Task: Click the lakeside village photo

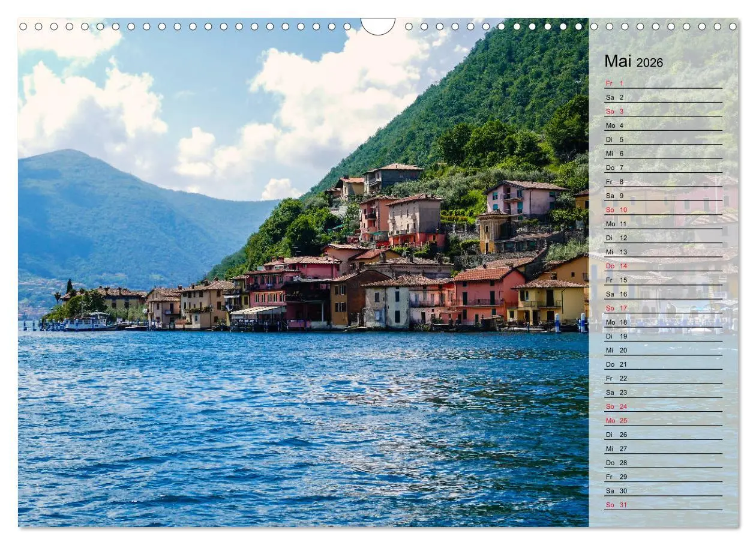Action: click(x=303, y=272)
